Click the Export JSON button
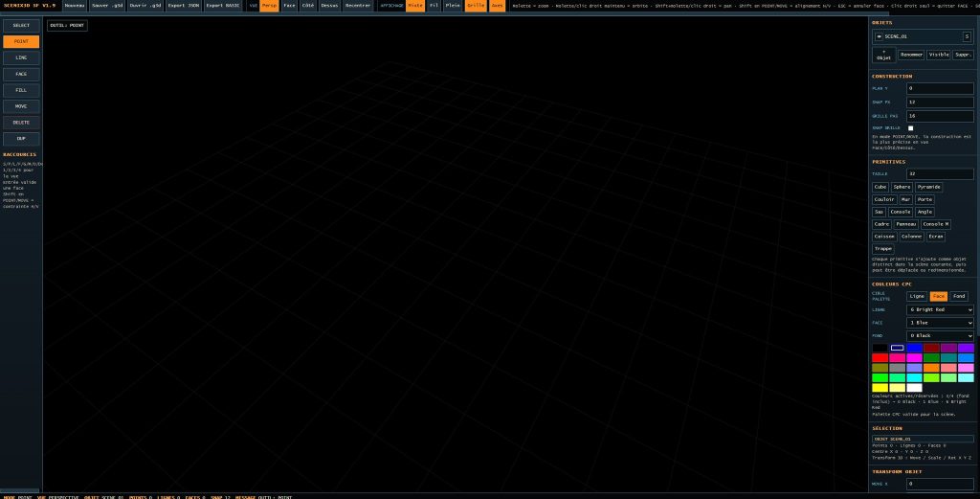 [184, 6]
